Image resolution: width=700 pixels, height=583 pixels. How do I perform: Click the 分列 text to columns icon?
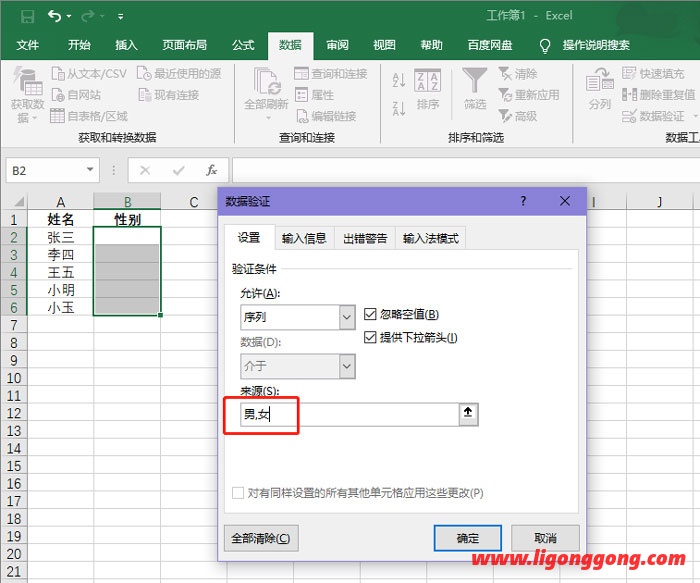tap(600, 80)
